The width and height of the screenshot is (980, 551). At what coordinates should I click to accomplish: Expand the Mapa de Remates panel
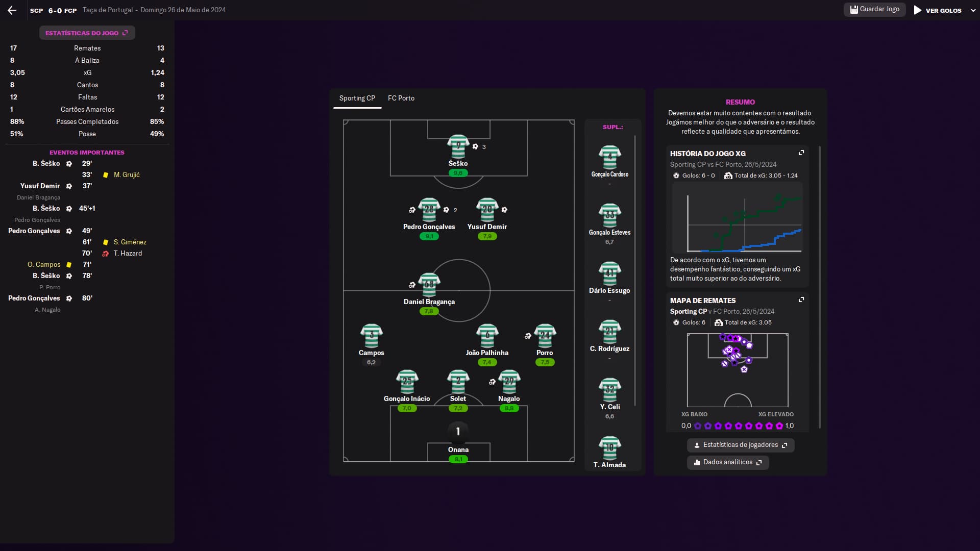pos(801,300)
